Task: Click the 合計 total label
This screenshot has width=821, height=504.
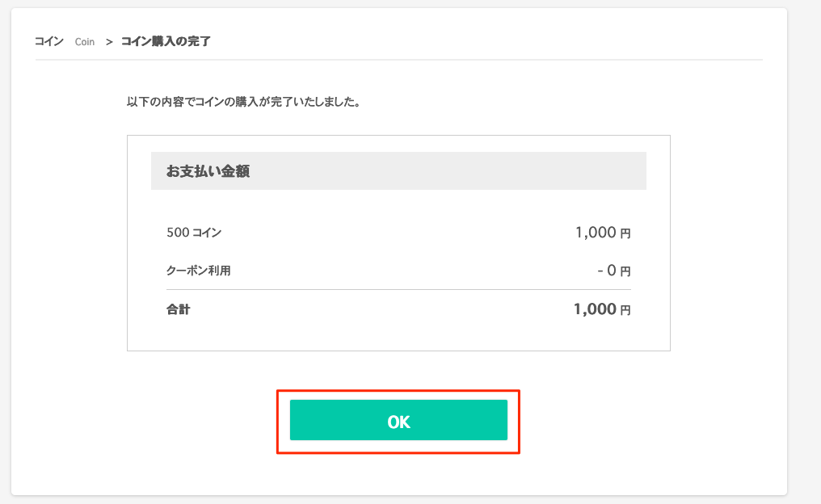Action: click(178, 309)
